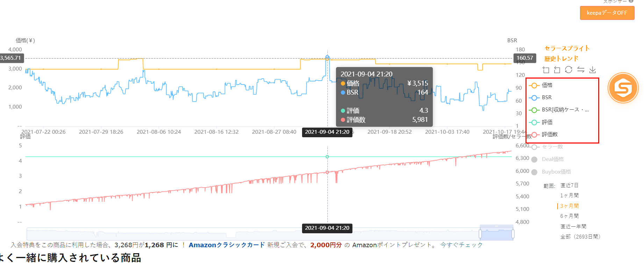Hide the BSR line series
This screenshot has height=264, width=644.
(546, 97)
